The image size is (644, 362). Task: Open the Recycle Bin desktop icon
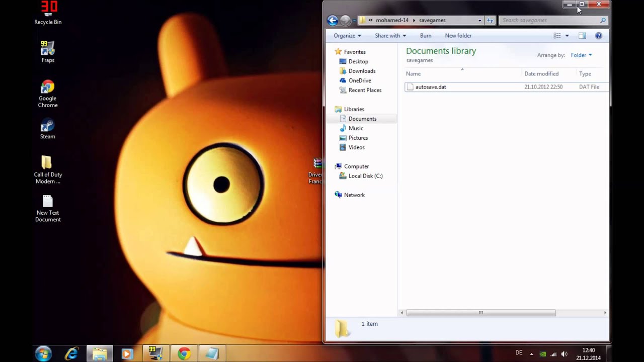point(48,13)
